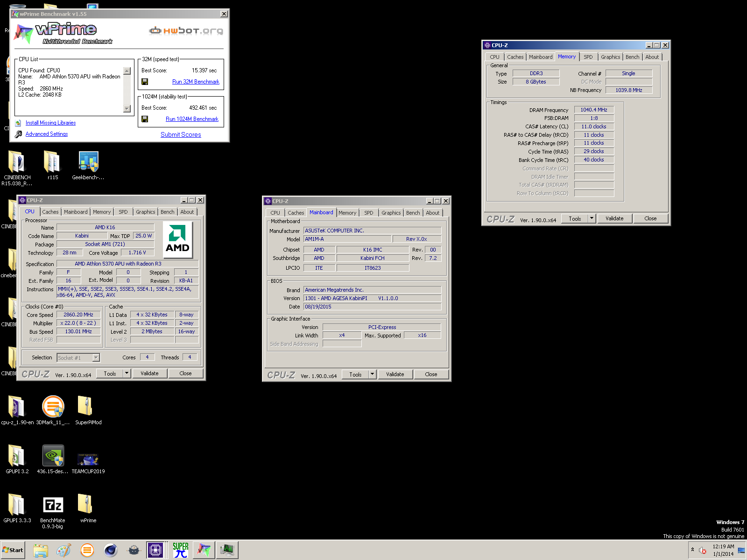747x560 pixels.
Task: Select Memory tab in the Mainboard window
Action: tap(347, 213)
